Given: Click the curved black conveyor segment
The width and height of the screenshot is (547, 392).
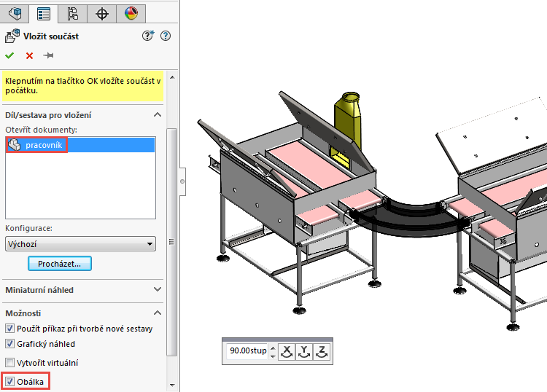Looking at the screenshot, I should click(x=411, y=219).
